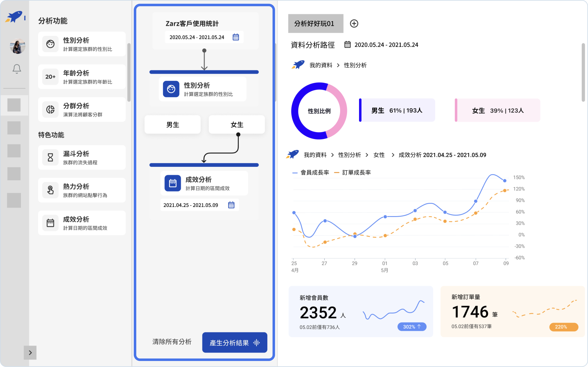588x367 pixels.
Task: Add a new analysis tab with plus icon
Action: 354,23
